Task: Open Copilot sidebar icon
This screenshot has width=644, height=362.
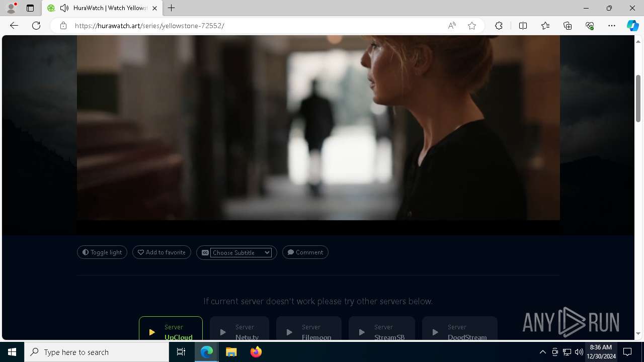Action: point(632,26)
